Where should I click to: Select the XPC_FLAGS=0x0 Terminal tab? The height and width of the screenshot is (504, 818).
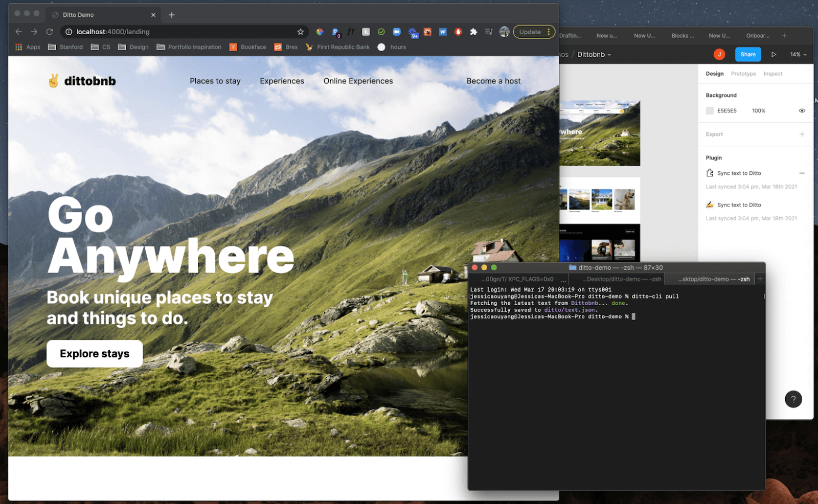519,279
